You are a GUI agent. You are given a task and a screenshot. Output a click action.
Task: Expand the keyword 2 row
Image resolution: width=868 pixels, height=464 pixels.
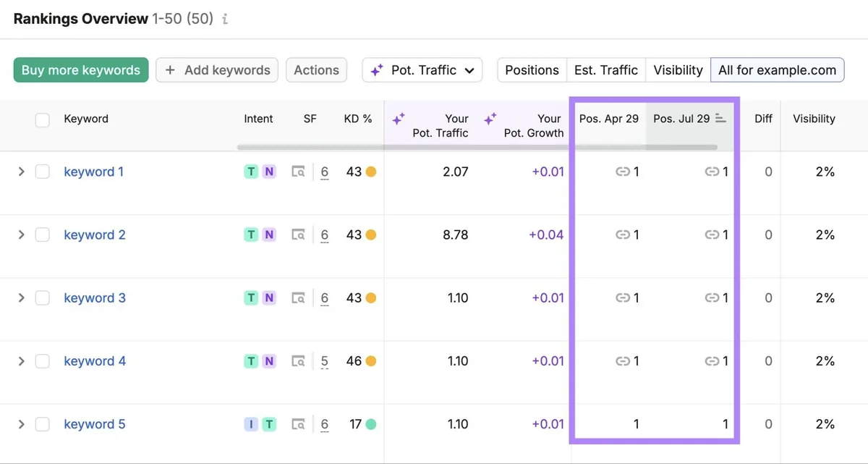coord(21,235)
